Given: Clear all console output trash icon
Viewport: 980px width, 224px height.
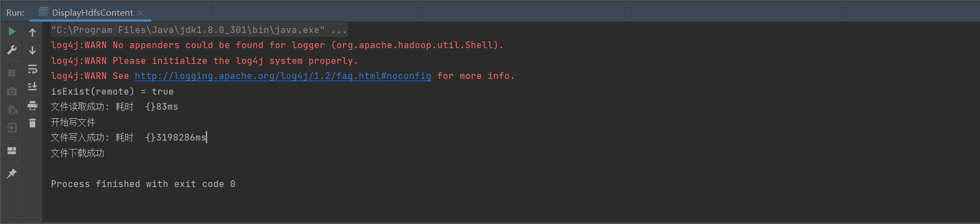Looking at the screenshot, I should (32, 123).
